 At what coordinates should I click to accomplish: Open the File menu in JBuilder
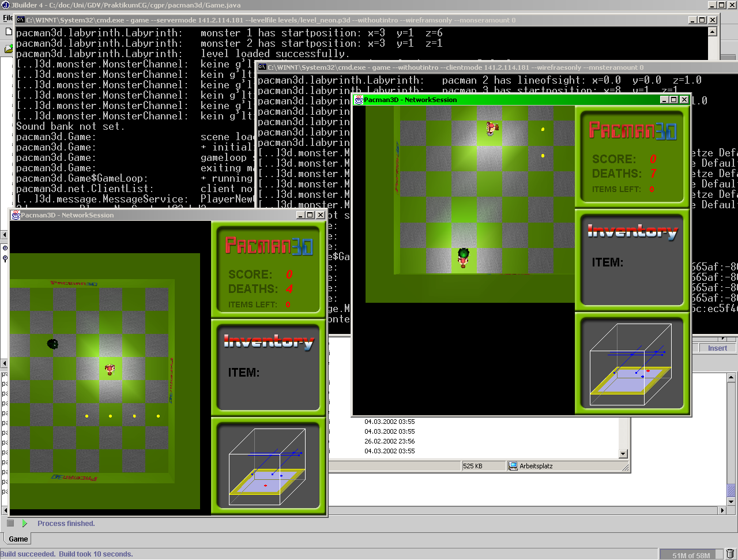pyautogui.click(x=7, y=18)
